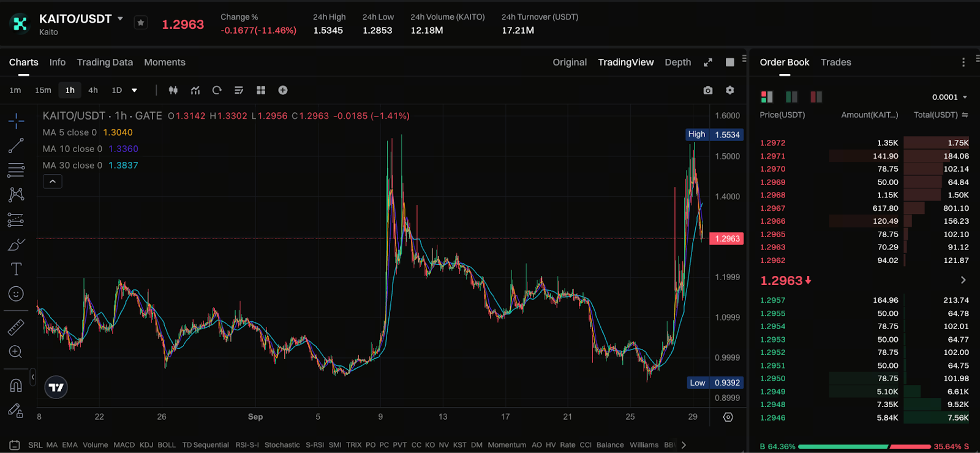Select the Text annotation tool
Viewport: 980px width, 453px height.
point(16,269)
